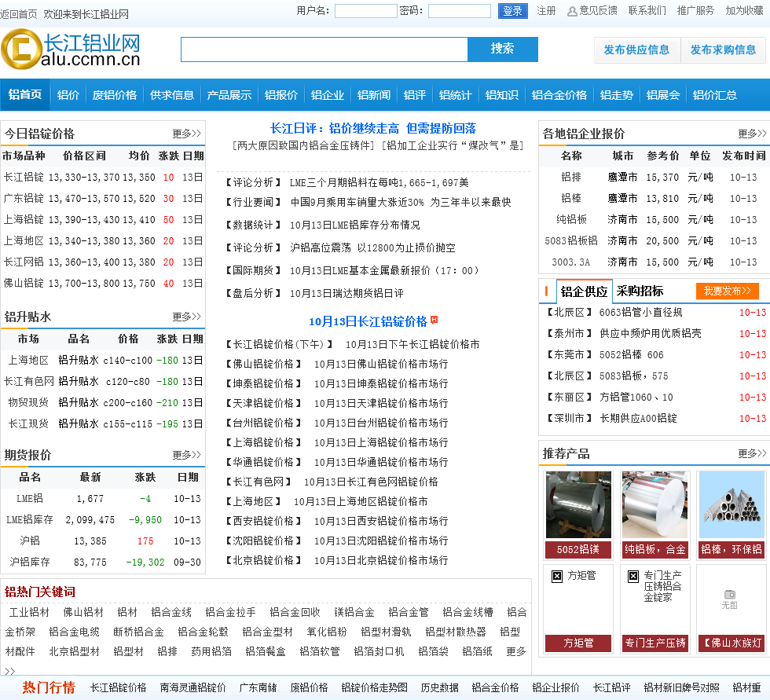The width and height of the screenshot is (770, 700).
Task: Expand 更多 in 今日铝锭价格 section
Action: (x=186, y=134)
